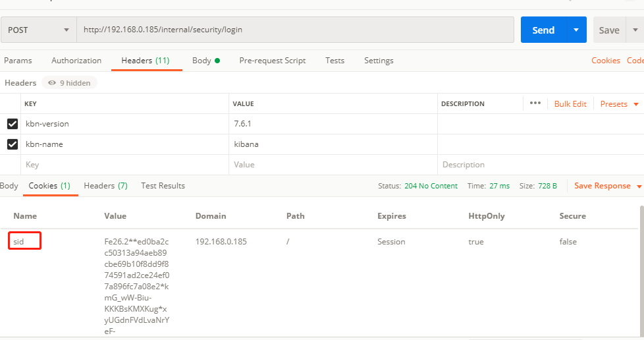Uncheck the kbn-name header checkbox
The height and width of the screenshot is (340, 644).
[x=13, y=144]
